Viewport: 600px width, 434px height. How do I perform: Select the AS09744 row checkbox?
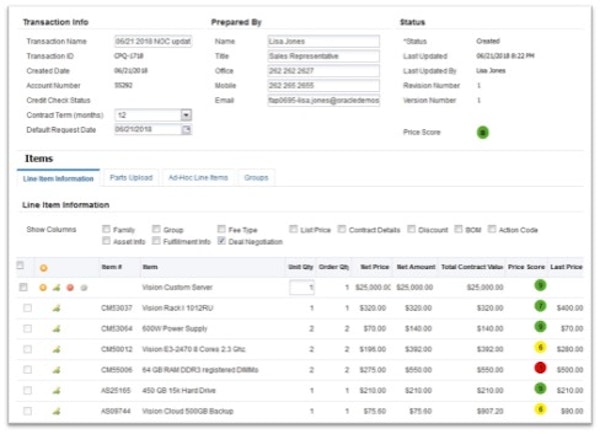click(x=28, y=411)
